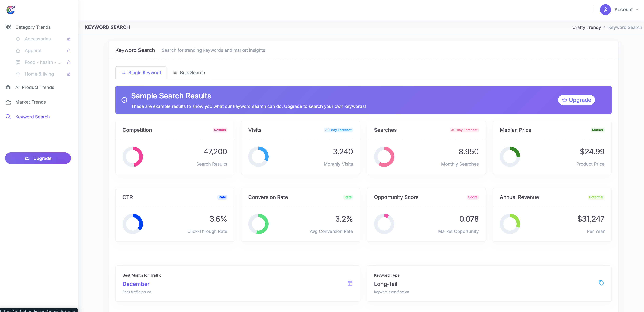644x312 pixels.
Task: Click the tag icon next to Long-tail
Action: click(x=601, y=283)
